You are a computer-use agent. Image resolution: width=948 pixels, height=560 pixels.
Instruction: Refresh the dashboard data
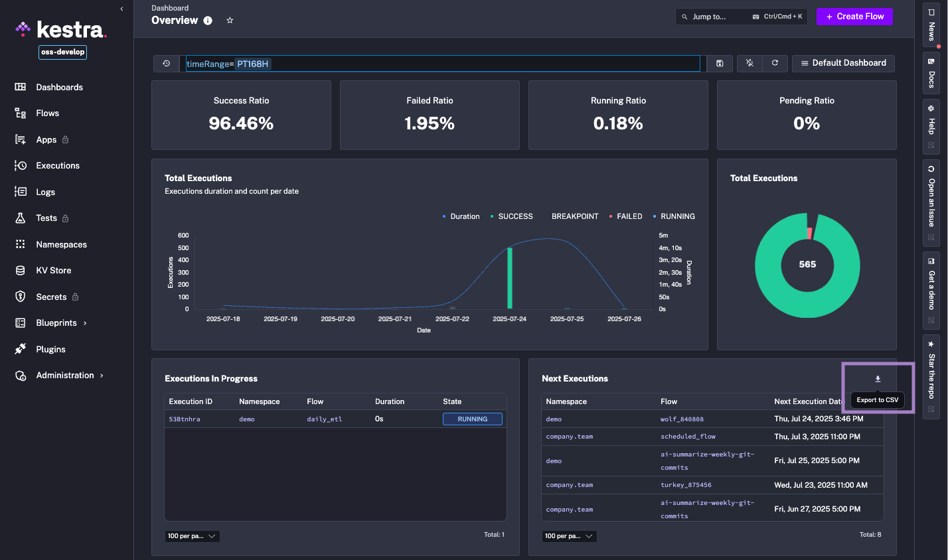(x=775, y=63)
